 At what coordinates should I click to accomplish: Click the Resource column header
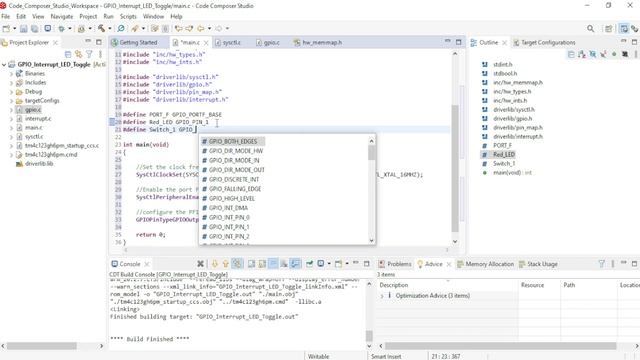tap(532, 285)
